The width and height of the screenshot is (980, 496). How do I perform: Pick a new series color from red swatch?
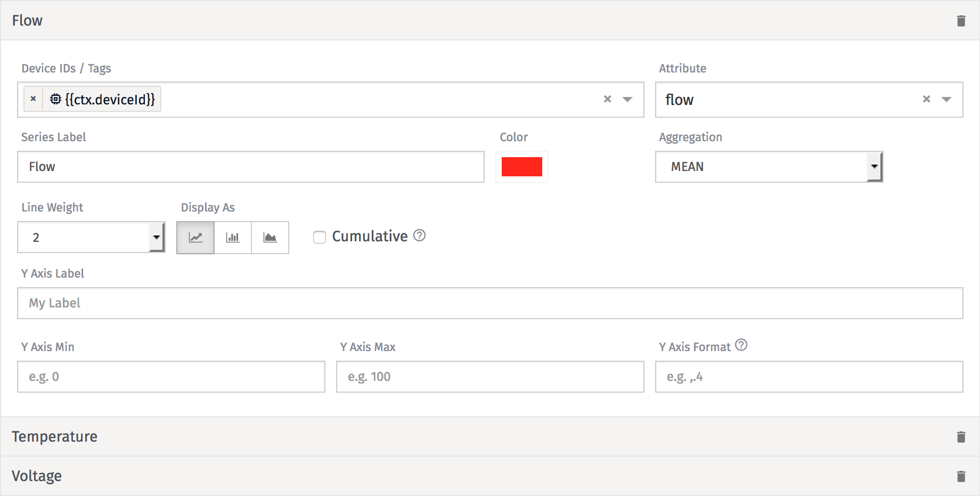(522, 167)
